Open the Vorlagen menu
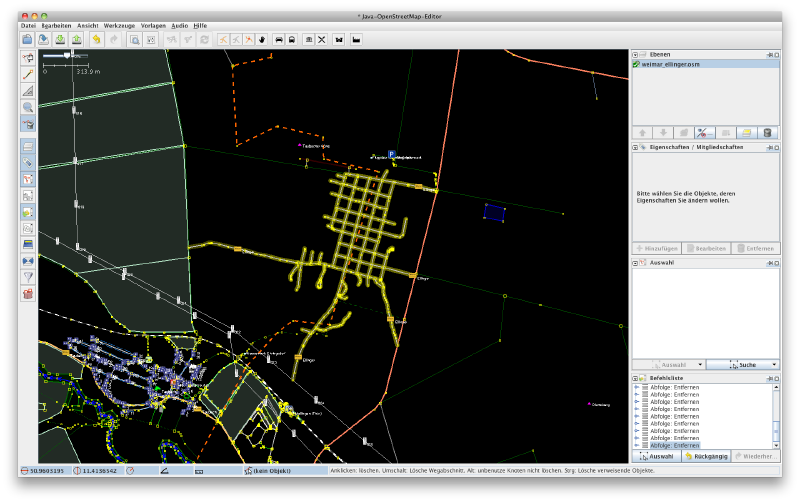The image size is (800, 502). pyautogui.click(x=153, y=24)
